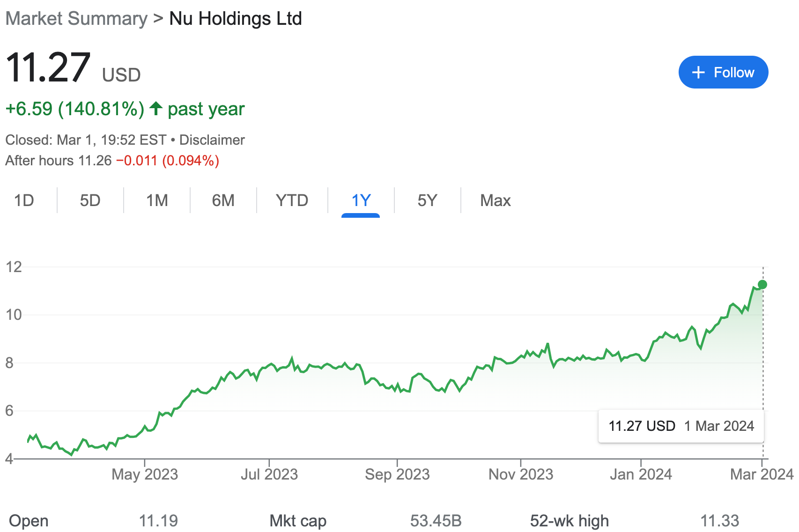The image size is (799, 532).
Task: Navigate to Market Summary breadcrumb
Action: [x=76, y=18]
